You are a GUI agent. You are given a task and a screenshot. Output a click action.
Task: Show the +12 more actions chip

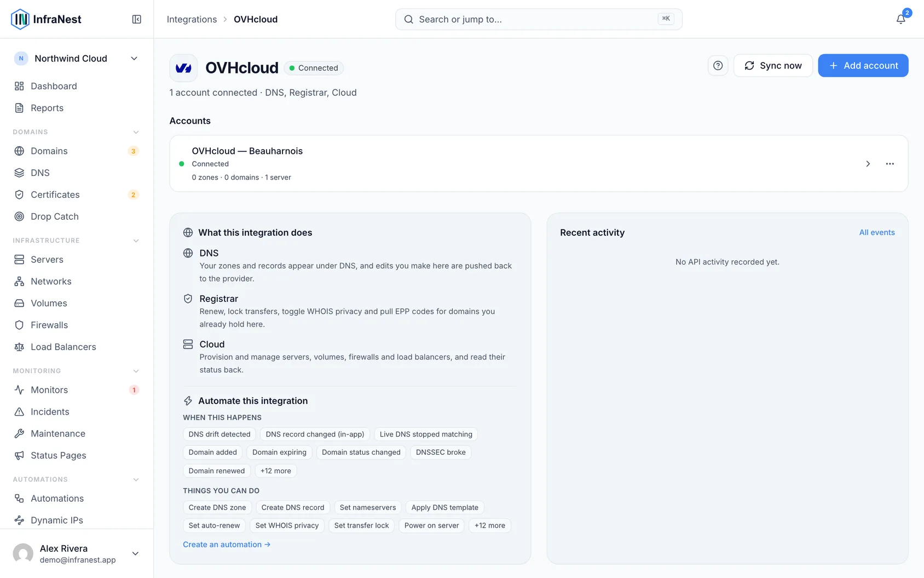point(490,525)
